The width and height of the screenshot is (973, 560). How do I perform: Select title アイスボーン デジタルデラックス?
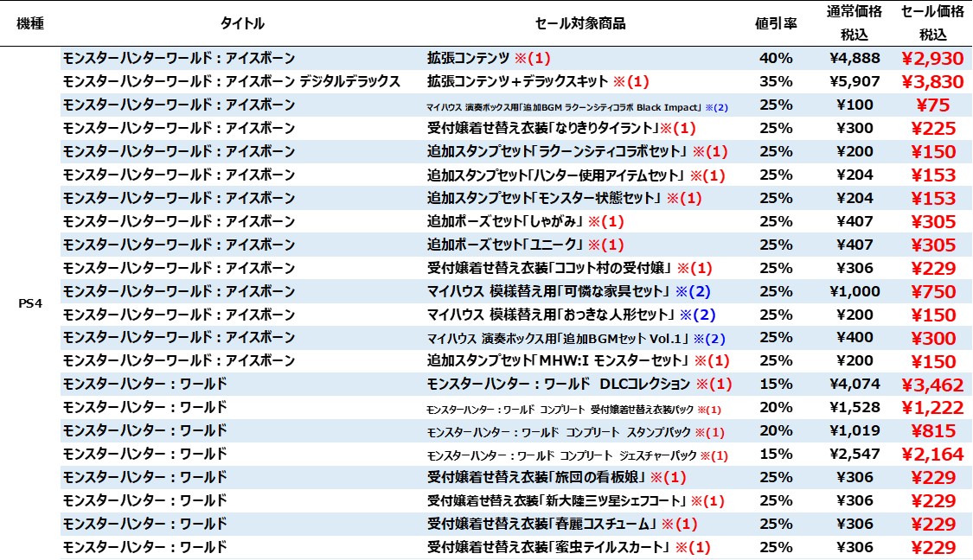tap(232, 81)
